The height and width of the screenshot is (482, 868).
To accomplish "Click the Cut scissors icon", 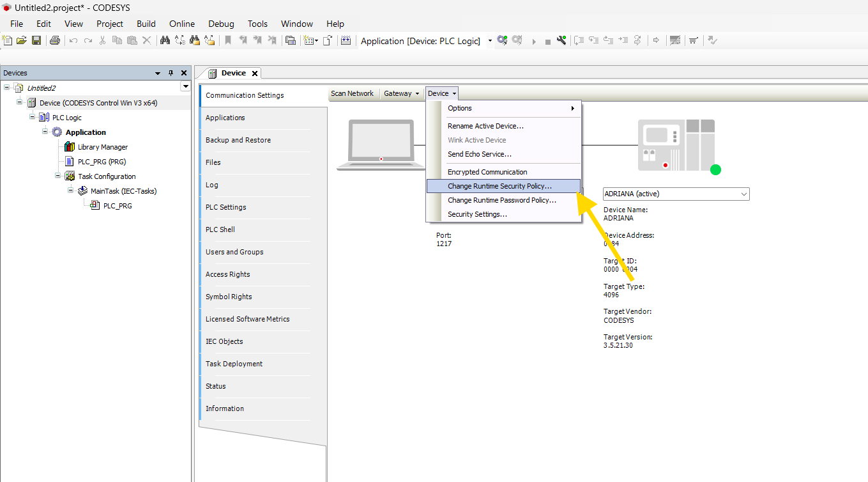I will 102,40.
